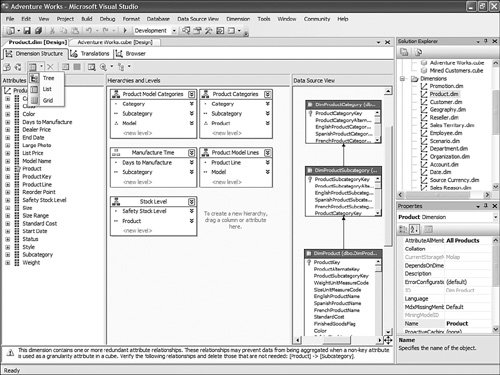500x375 pixels.
Task: Click the Delete X icon in dimension toolbar
Action: [x=50, y=67]
